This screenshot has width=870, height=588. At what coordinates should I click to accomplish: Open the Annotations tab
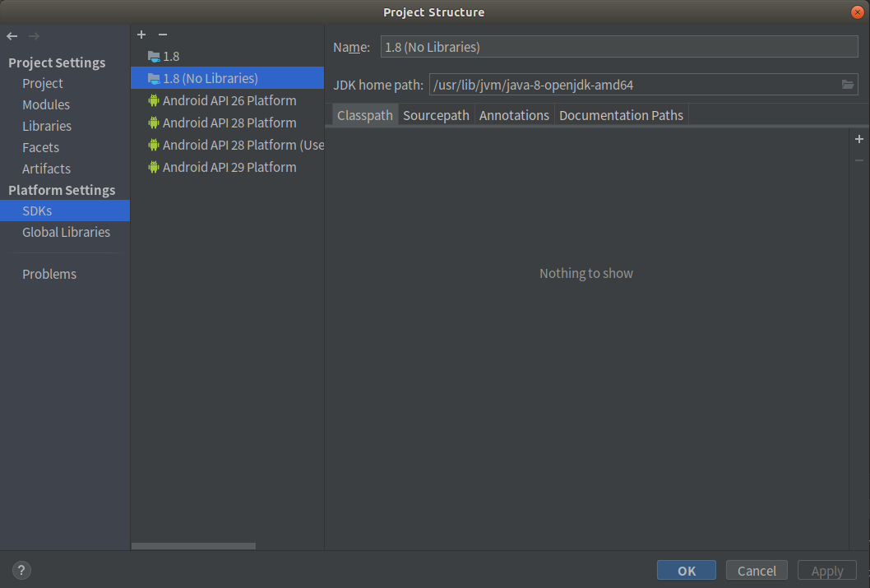coord(514,115)
